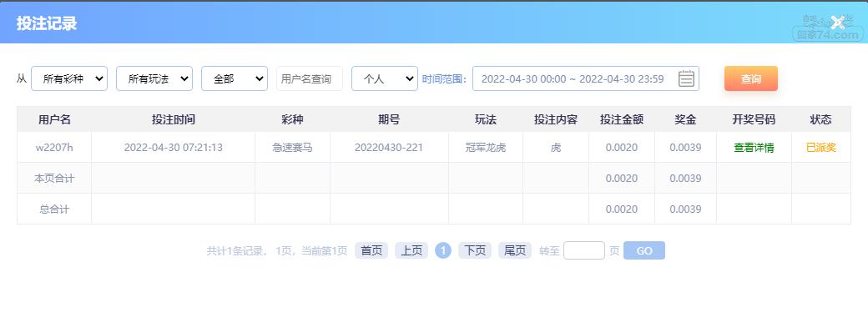Close the 投注记录 dialog

click(838, 23)
